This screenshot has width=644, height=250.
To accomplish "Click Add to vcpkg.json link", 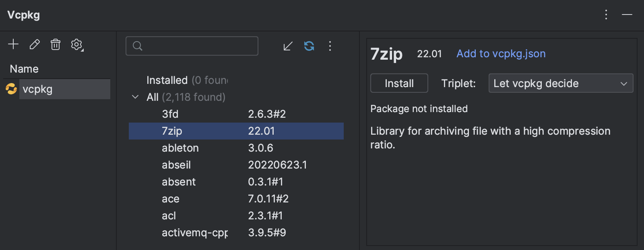I will pos(501,54).
